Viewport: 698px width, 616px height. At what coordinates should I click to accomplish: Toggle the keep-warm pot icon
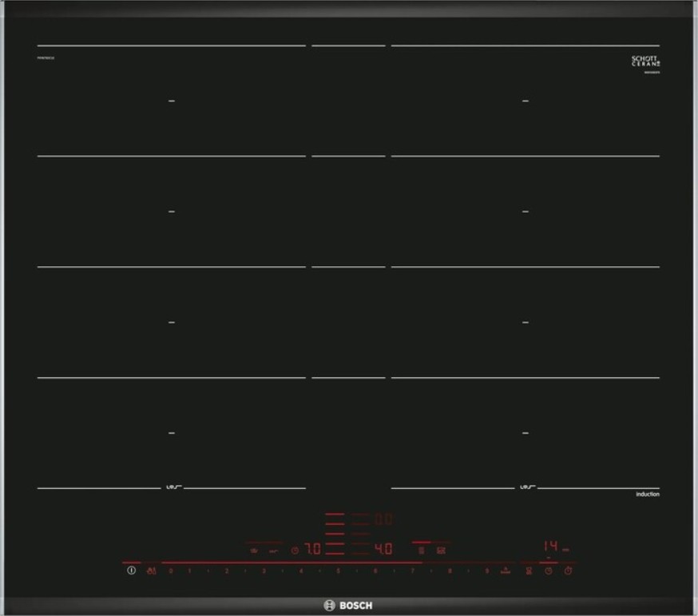(422, 550)
